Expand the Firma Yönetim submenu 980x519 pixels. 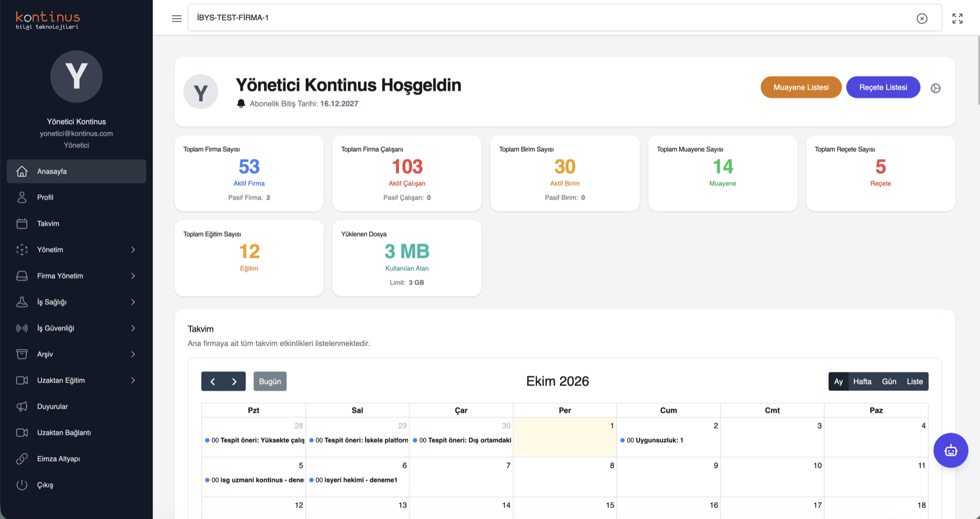[x=76, y=276]
